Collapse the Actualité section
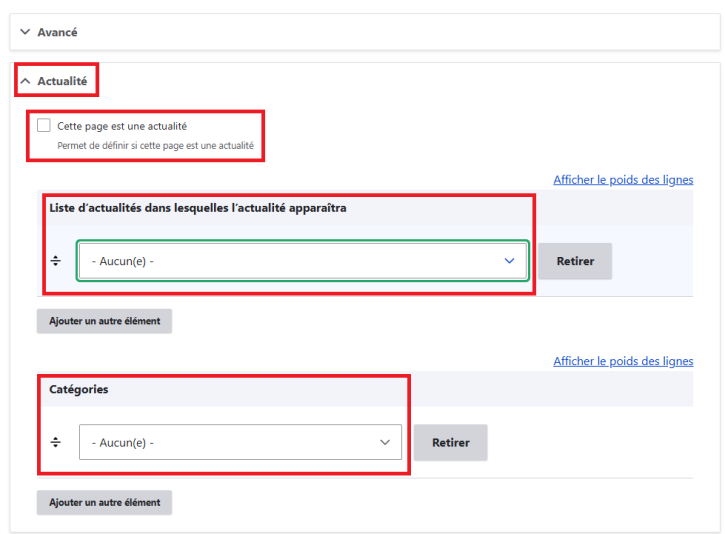The image size is (725, 534). point(62,80)
